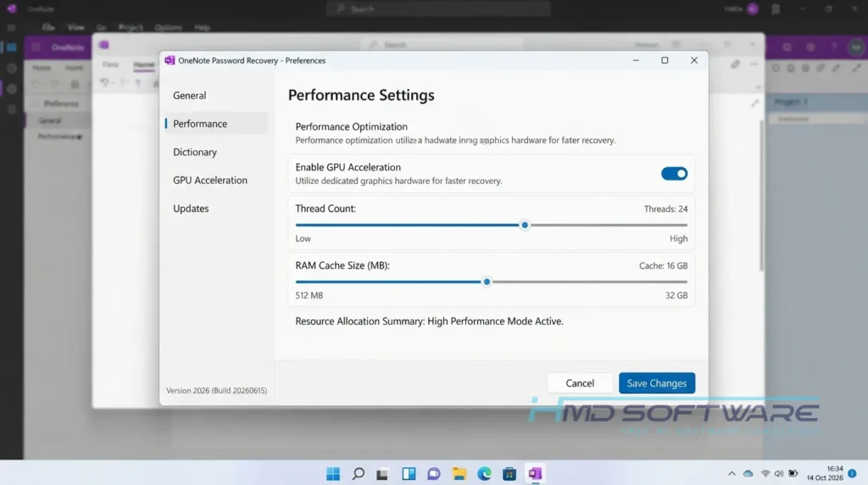
Task: Click the search box in the top background title bar
Action: (x=438, y=8)
